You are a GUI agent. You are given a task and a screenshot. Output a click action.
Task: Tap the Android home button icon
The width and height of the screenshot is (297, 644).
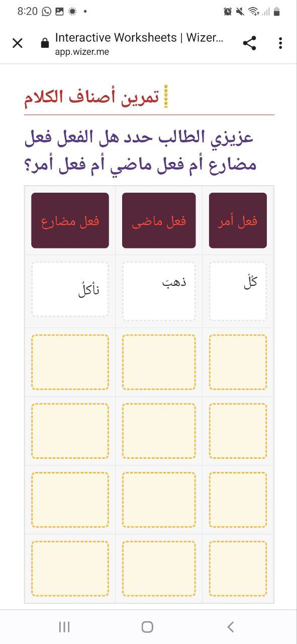click(x=147, y=626)
